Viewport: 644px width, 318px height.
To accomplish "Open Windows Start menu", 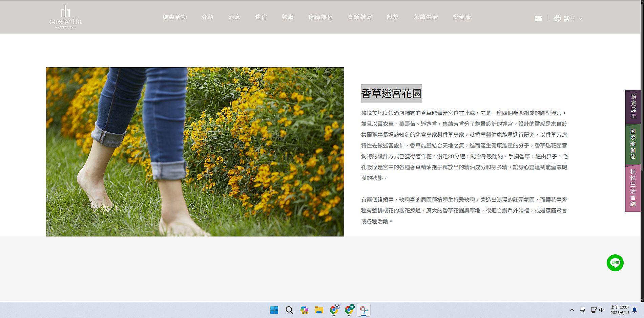I will [274, 310].
